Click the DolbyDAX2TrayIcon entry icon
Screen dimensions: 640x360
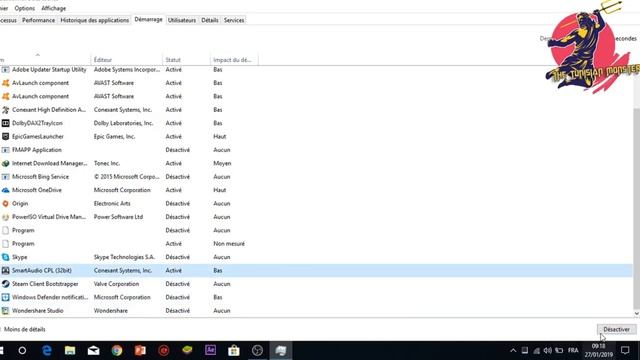coord(5,123)
